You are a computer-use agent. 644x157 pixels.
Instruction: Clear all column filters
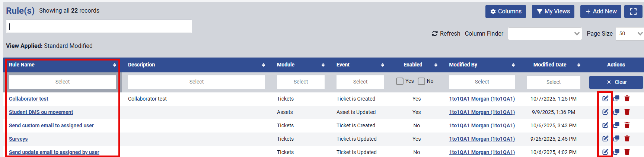coord(616,82)
